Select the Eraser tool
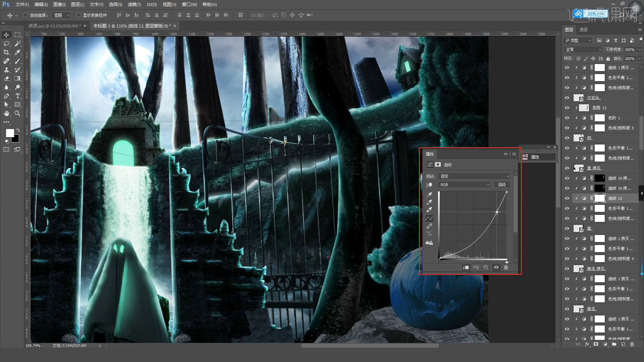The image size is (644, 362). [x=6, y=78]
